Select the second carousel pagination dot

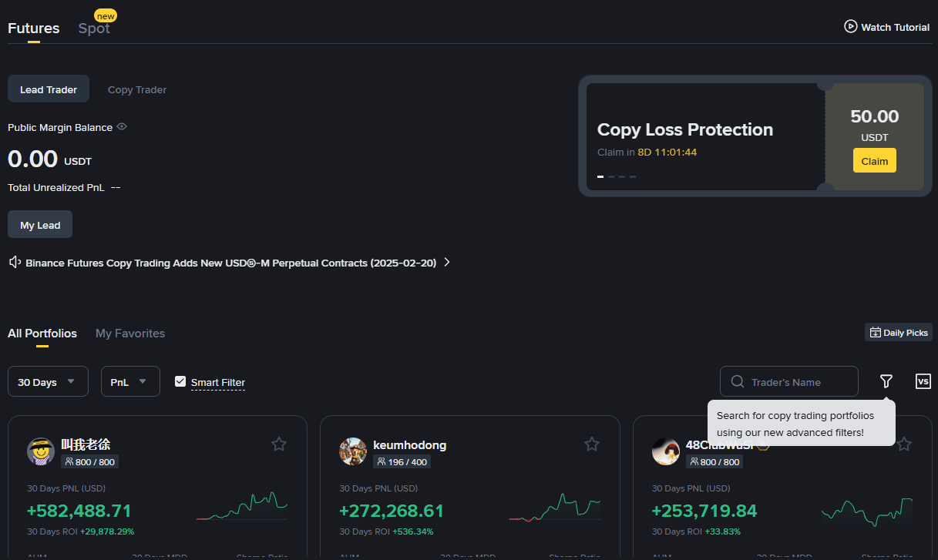coord(610,176)
